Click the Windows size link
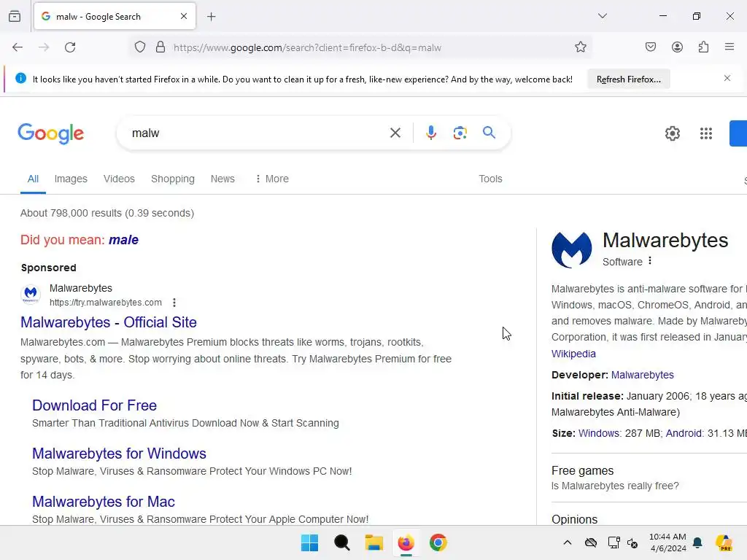Screen dimensions: 747x560 599,433
